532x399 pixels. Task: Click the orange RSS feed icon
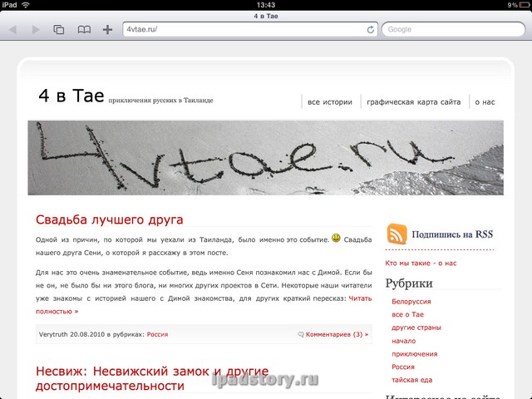397,234
